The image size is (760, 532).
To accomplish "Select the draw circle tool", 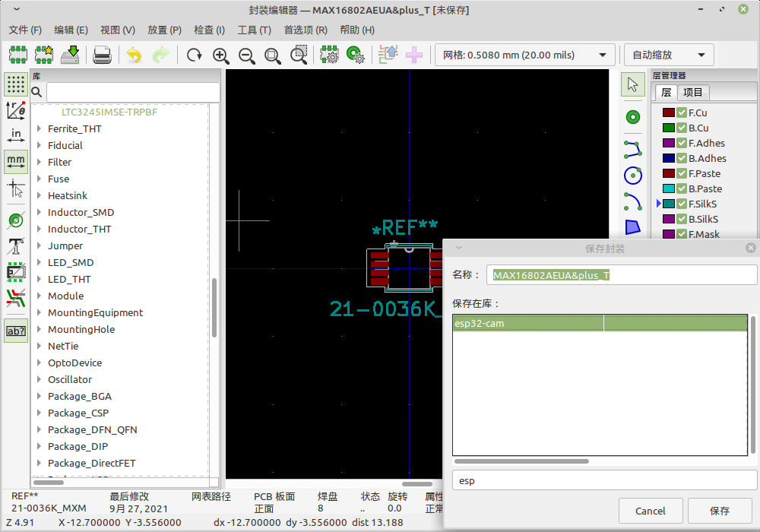I will (632, 176).
